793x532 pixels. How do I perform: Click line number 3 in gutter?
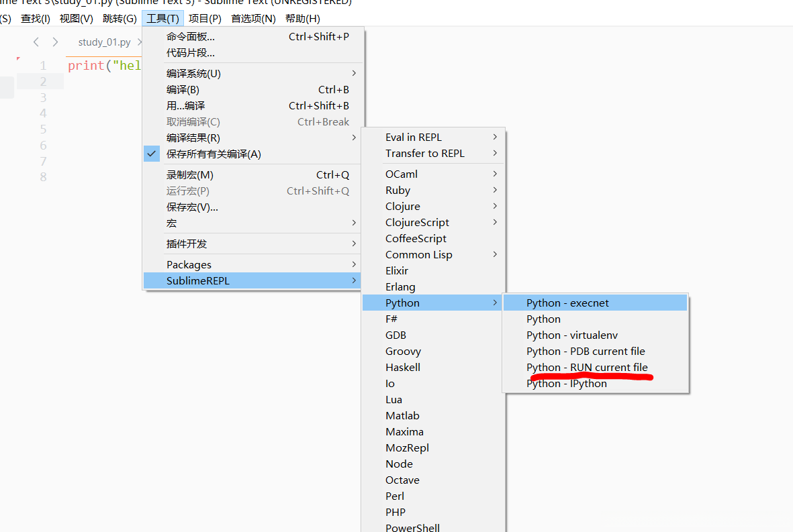coord(44,97)
